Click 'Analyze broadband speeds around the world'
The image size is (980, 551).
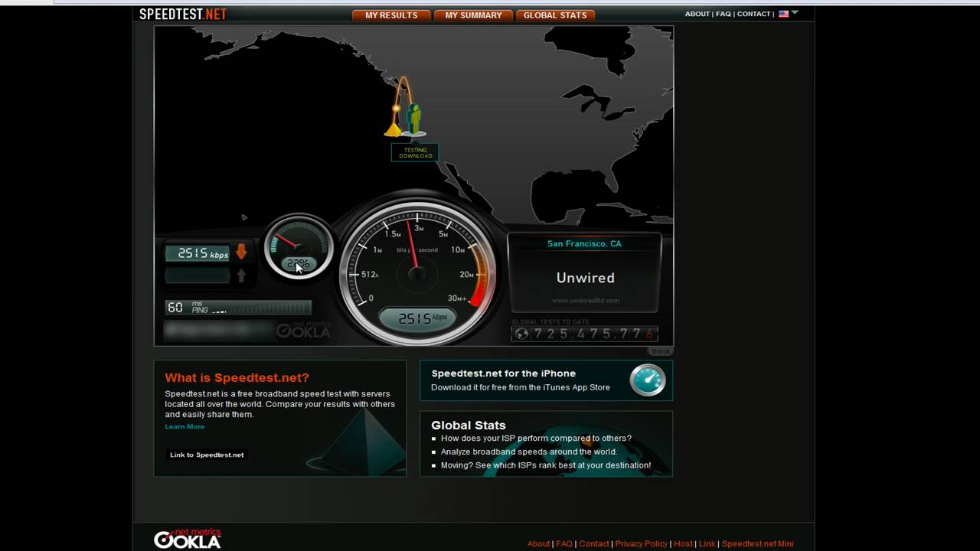pyautogui.click(x=529, y=452)
